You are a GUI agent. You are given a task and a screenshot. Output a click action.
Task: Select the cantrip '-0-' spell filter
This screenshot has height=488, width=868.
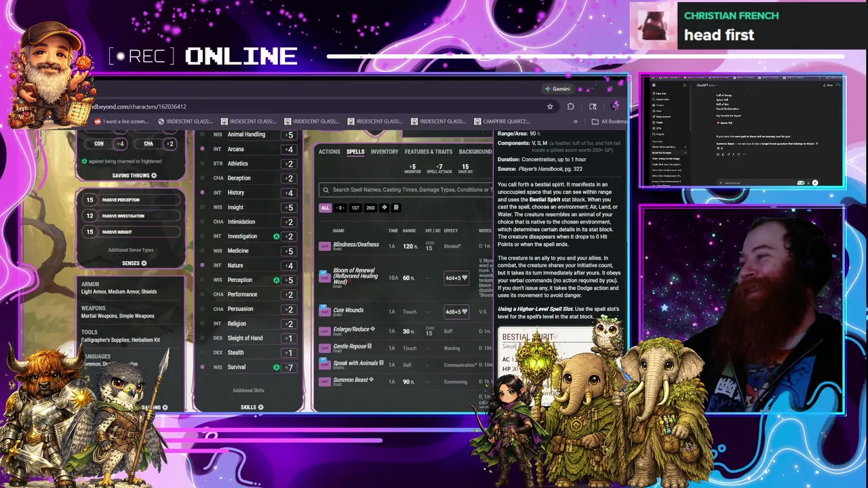pos(340,208)
